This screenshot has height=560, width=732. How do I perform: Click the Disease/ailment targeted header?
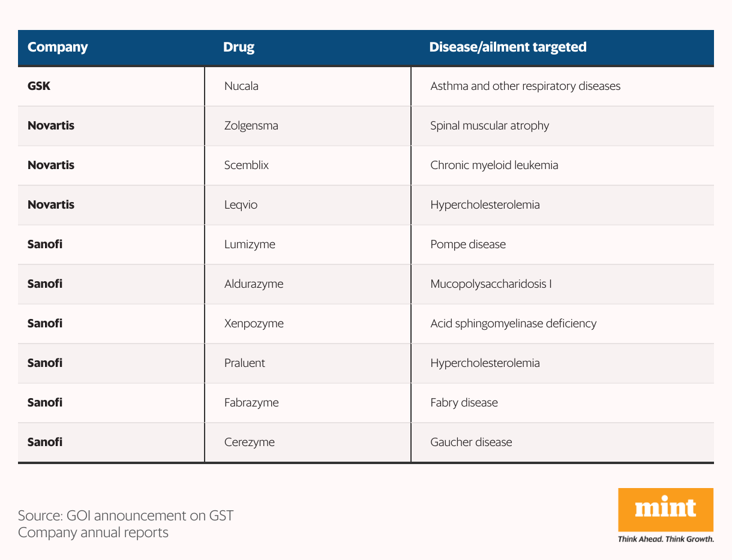coord(508,47)
